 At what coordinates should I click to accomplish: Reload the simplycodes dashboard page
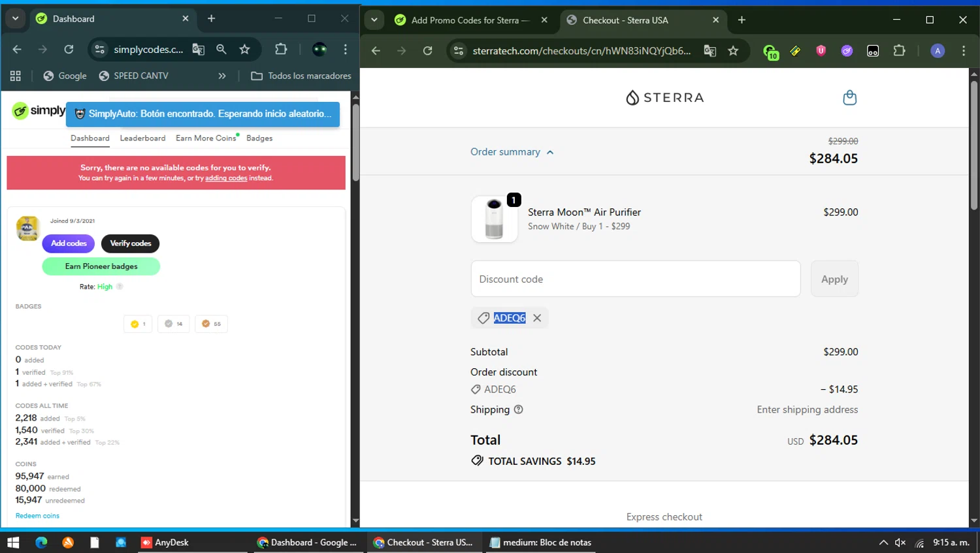click(69, 49)
